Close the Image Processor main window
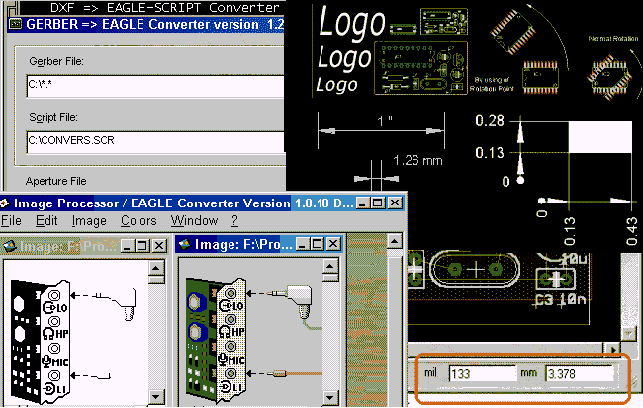 (x=395, y=203)
